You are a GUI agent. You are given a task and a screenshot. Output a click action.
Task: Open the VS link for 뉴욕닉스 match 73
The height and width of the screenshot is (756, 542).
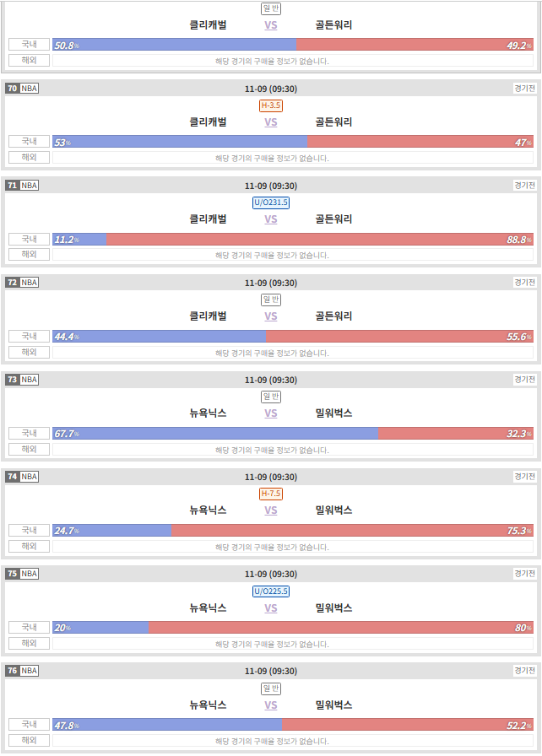[x=270, y=413]
